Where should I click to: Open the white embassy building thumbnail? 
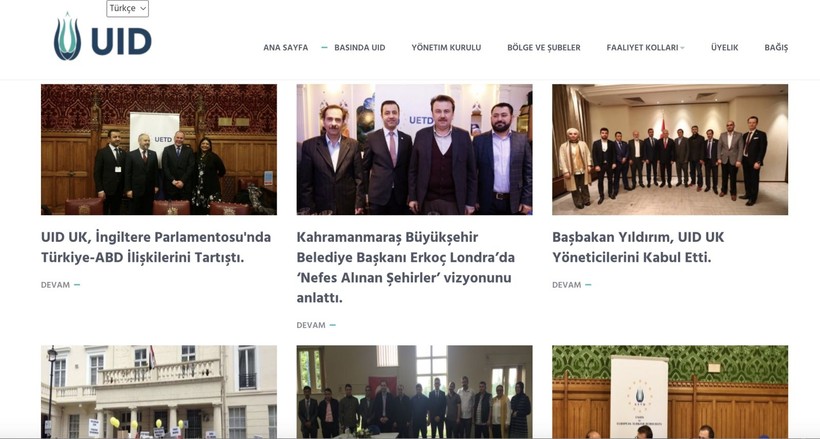(x=159, y=391)
